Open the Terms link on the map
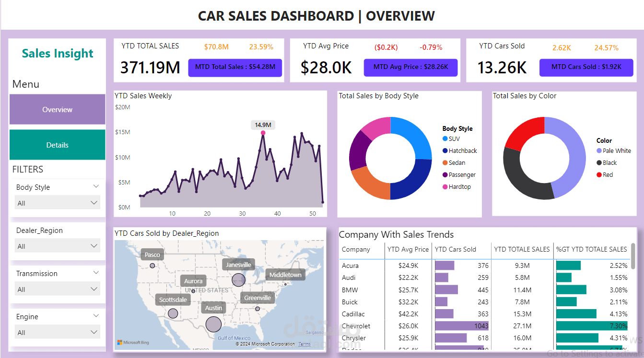This screenshot has height=358, width=644. click(304, 344)
